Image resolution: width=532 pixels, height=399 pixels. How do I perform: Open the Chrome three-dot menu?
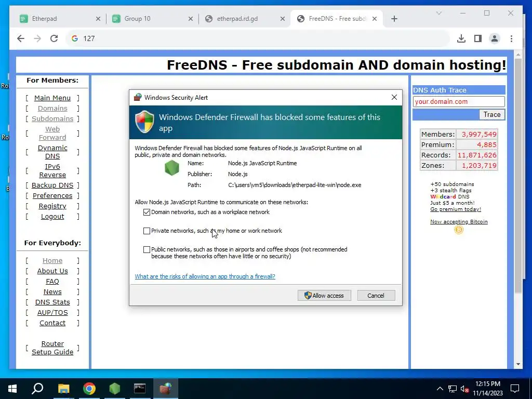pos(511,38)
